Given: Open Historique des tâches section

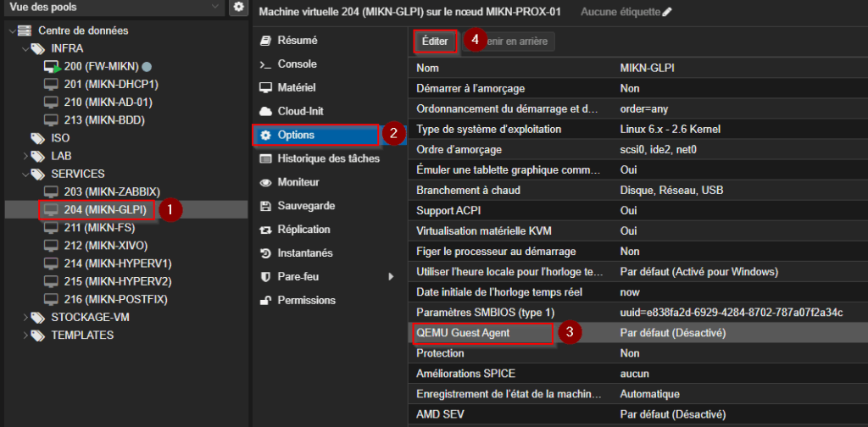Looking at the screenshot, I should [330, 158].
